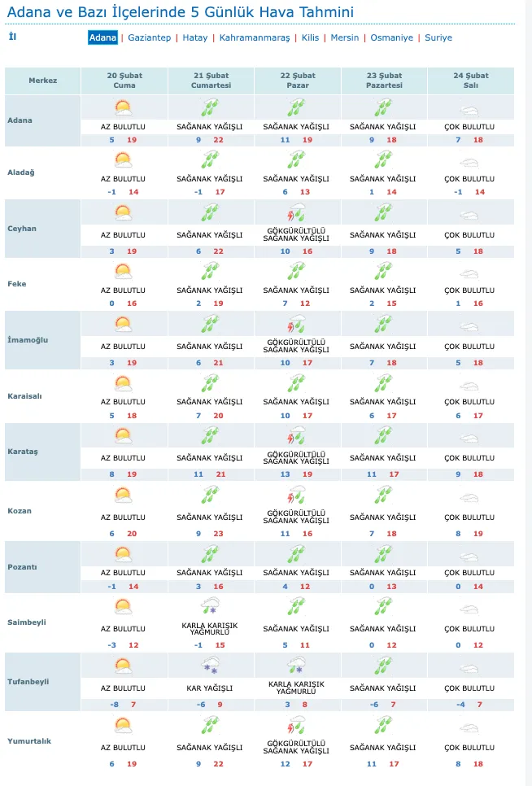Open the Kahramanmaraş province link

point(254,37)
